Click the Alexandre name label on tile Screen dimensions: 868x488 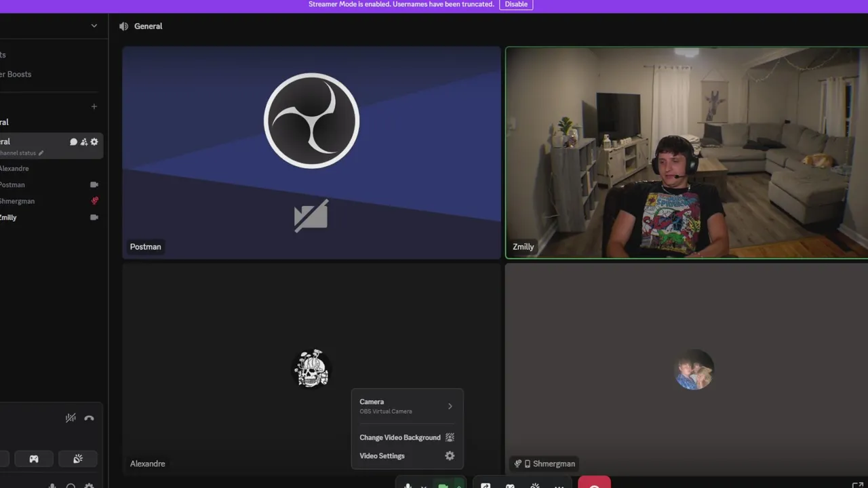pyautogui.click(x=148, y=464)
